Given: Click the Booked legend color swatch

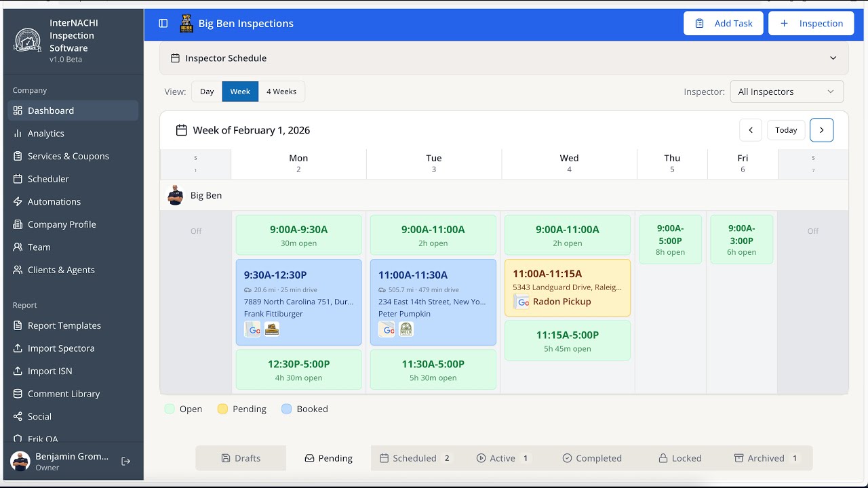Looking at the screenshot, I should (287, 409).
